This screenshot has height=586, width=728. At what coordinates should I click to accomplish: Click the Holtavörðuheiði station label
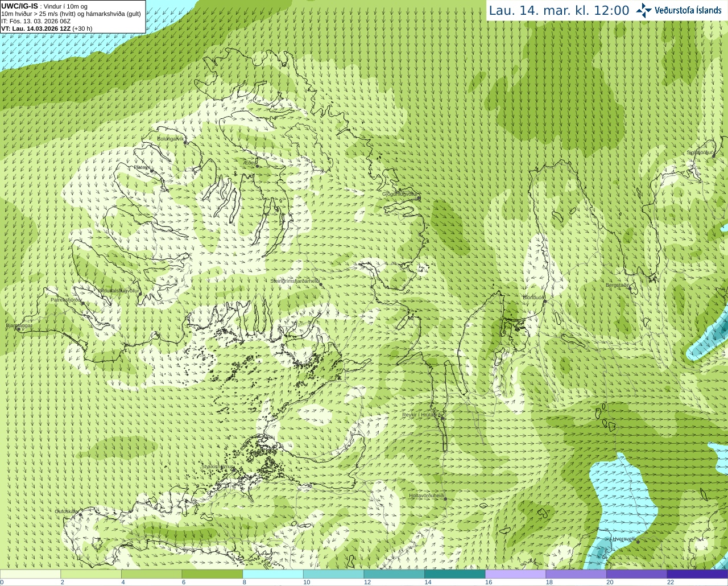click(427, 496)
